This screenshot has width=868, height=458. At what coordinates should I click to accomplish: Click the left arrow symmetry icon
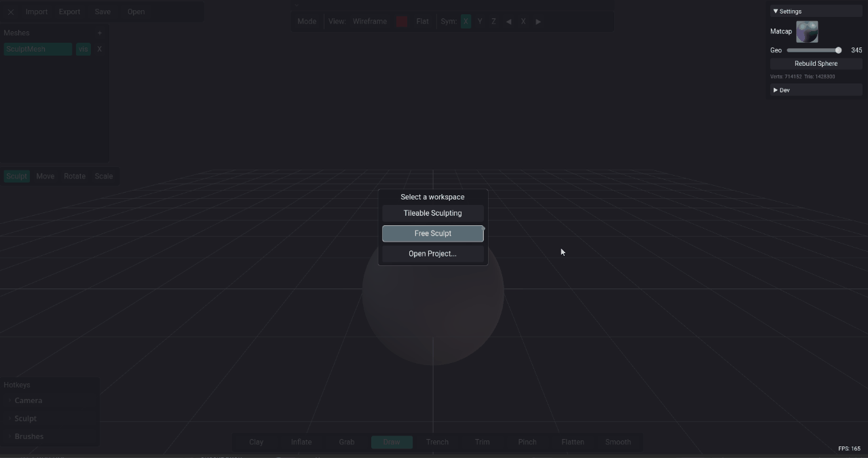click(508, 22)
